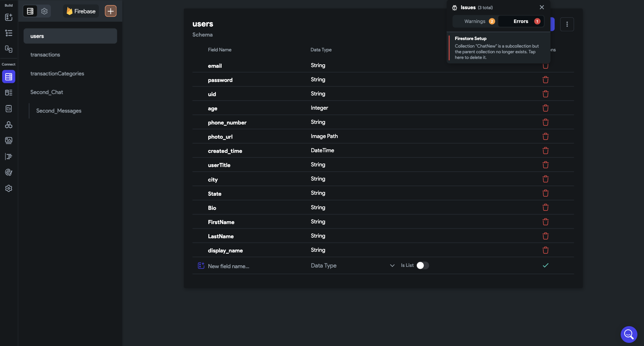Open the Firestore database panel in sidebar

9,77
